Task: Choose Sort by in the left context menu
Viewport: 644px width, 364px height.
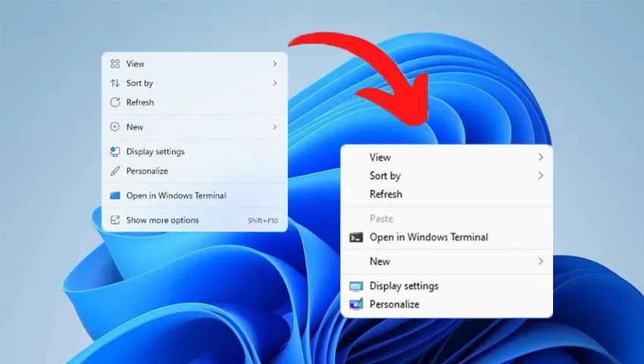Action: click(195, 83)
